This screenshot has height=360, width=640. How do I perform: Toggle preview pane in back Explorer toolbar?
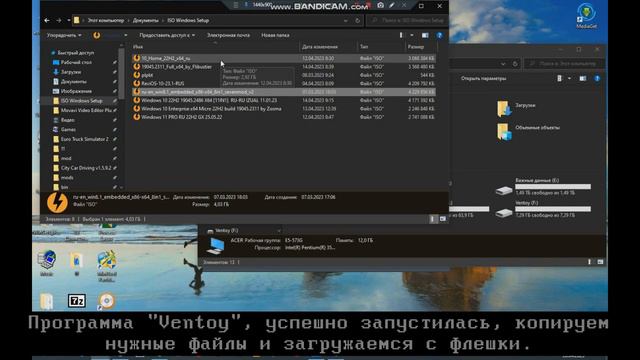point(583,78)
